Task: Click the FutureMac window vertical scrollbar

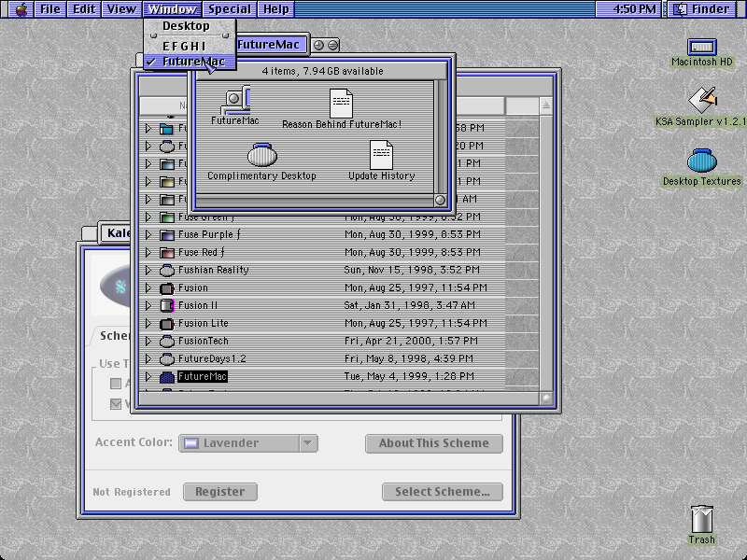Action: [x=440, y=137]
